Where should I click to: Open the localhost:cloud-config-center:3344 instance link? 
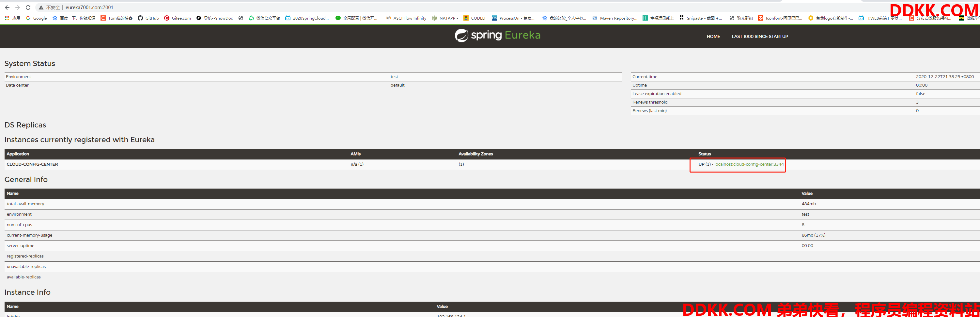point(749,164)
